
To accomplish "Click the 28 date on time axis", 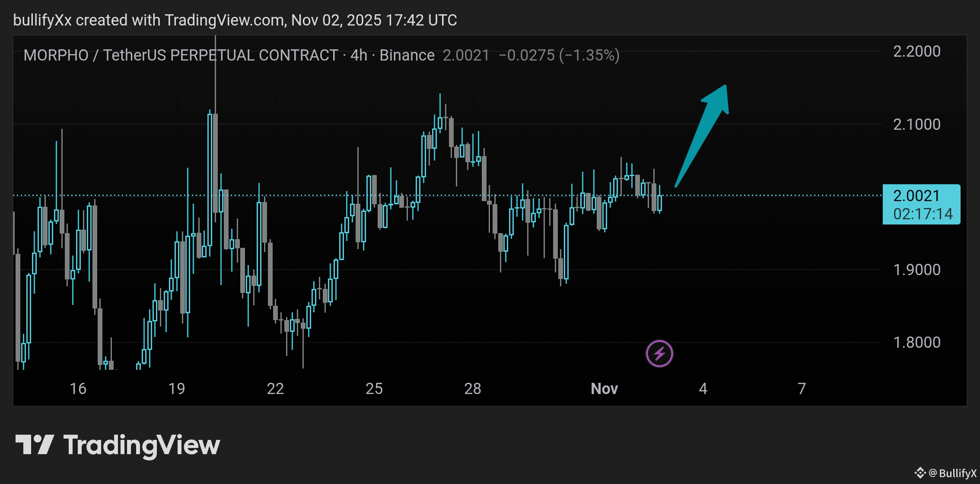I will point(473,389).
